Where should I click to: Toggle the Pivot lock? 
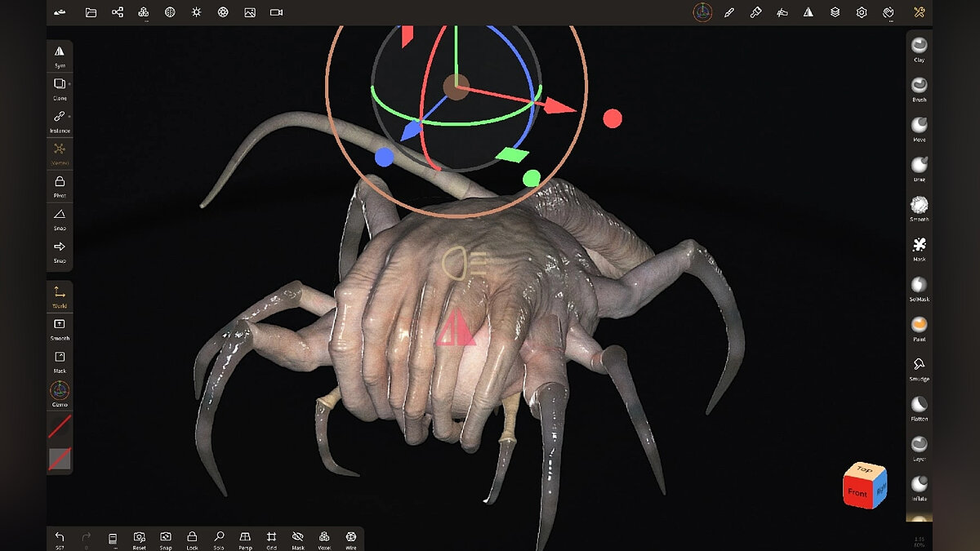click(x=60, y=186)
